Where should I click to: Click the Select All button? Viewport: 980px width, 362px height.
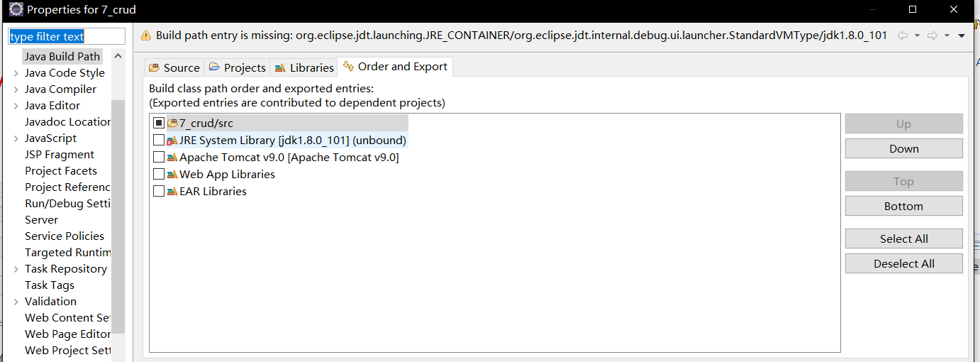point(903,238)
